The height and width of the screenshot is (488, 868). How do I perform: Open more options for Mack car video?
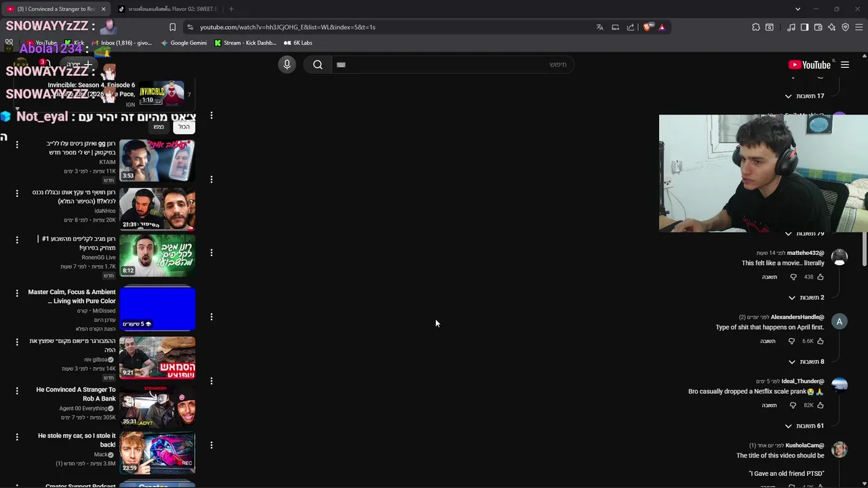tap(17, 437)
